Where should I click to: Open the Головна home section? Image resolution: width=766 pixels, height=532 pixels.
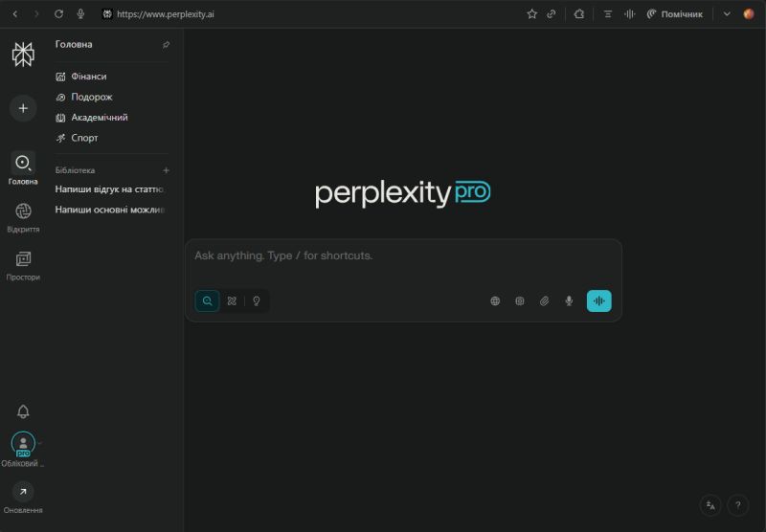[x=23, y=168]
